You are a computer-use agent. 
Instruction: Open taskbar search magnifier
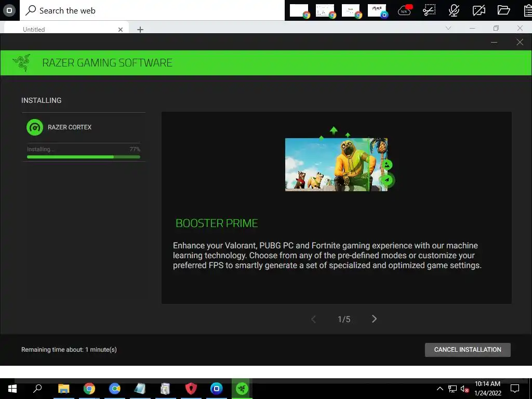point(37,388)
